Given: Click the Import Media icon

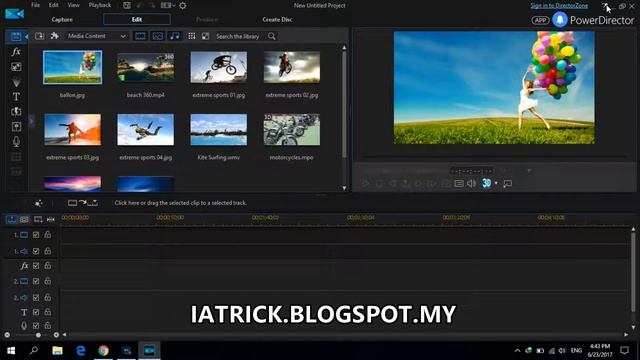Looking at the screenshot, I should point(39,36).
